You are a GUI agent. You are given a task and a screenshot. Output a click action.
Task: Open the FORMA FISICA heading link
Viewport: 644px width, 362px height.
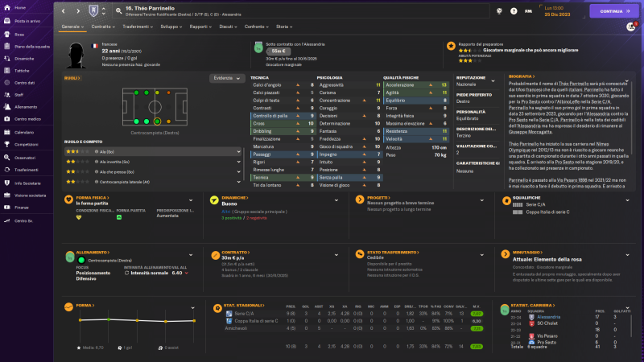[93, 197]
